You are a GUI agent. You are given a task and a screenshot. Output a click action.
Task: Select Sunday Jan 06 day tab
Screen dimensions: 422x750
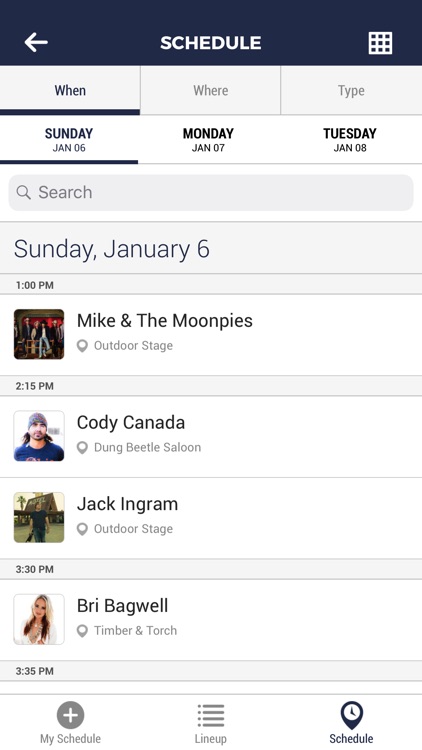tap(69, 140)
